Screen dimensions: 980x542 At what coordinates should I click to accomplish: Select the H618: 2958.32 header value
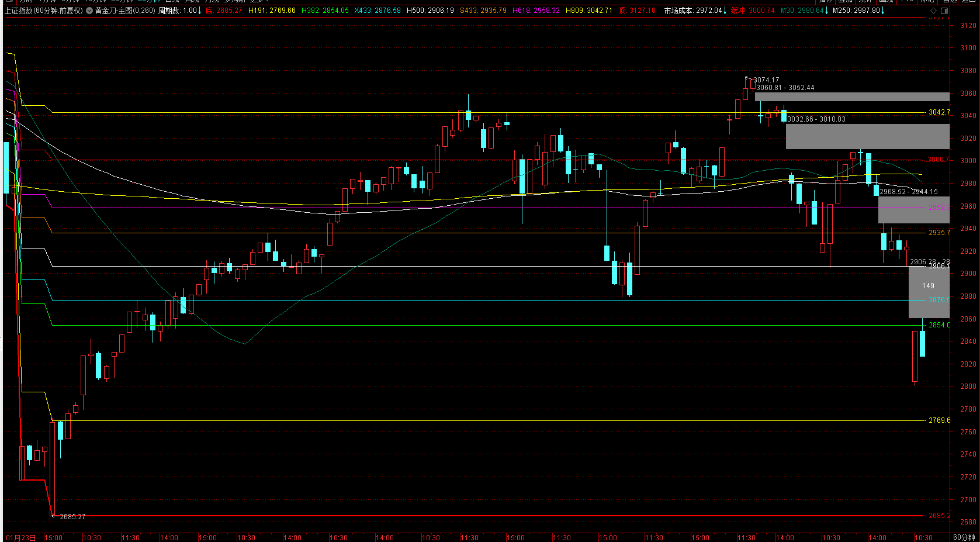pyautogui.click(x=536, y=11)
